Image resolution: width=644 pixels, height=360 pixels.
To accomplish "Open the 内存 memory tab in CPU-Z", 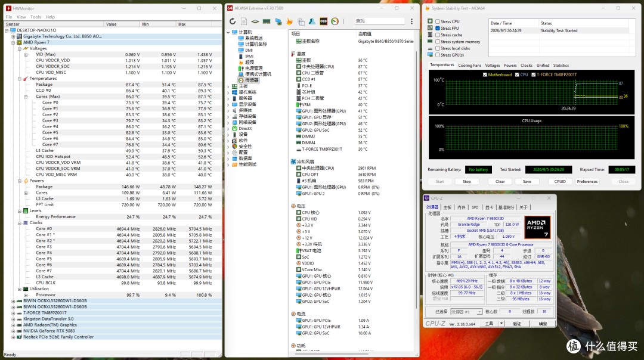I will point(461,207).
